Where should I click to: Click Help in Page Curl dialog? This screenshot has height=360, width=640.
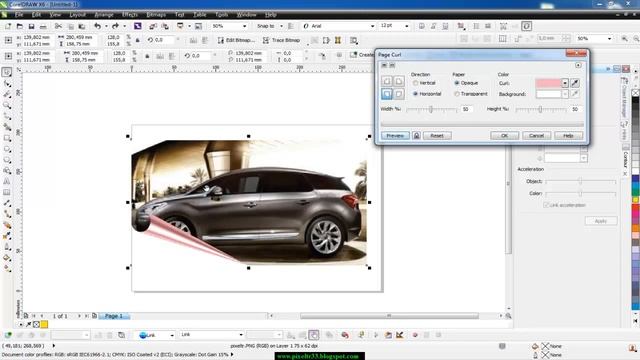(x=568, y=136)
